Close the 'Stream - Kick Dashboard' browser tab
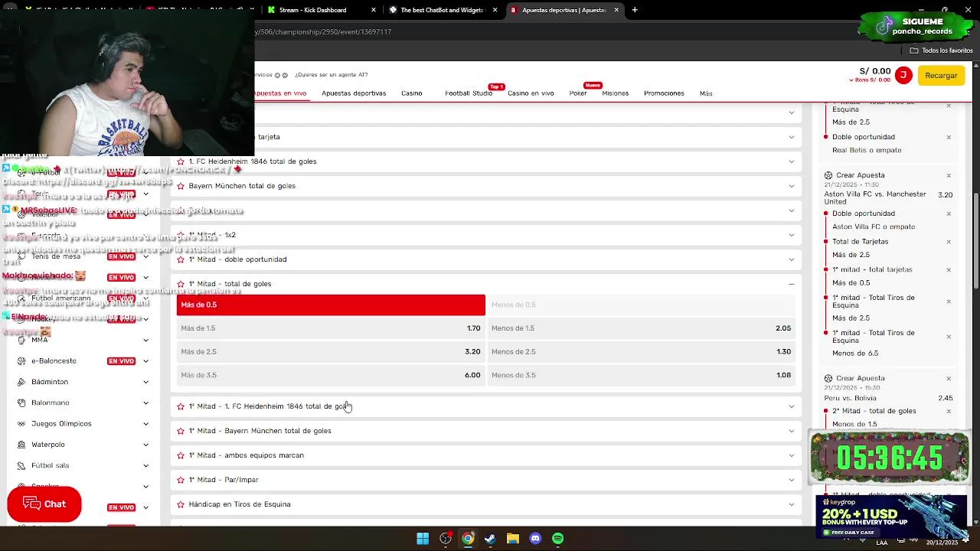Viewport: 980px width, 551px height. tap(374, 10)
